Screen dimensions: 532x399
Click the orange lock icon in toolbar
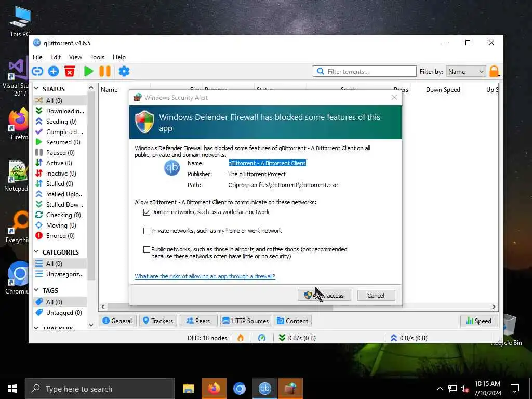(494, 71)
